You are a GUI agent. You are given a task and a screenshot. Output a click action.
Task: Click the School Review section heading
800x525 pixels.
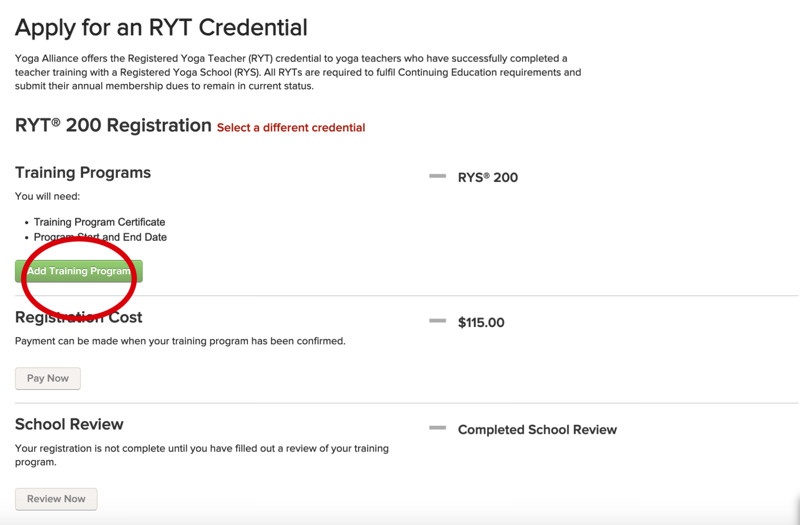click(69, 424)
